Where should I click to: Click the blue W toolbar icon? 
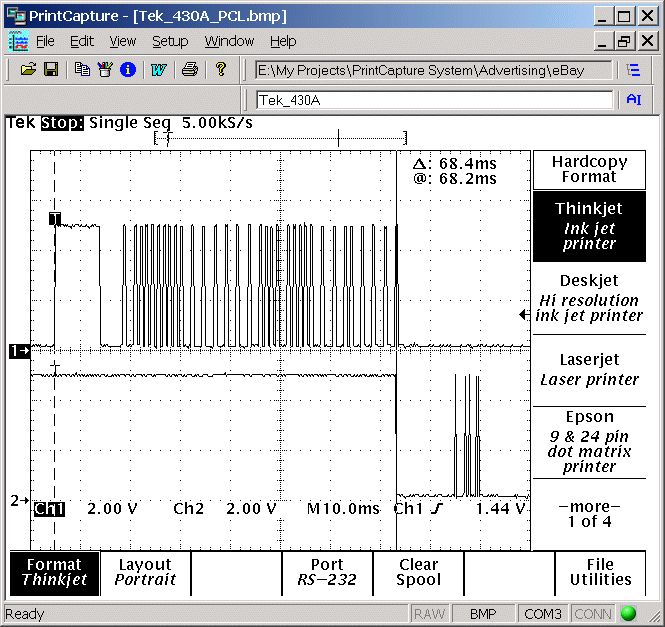158,69
